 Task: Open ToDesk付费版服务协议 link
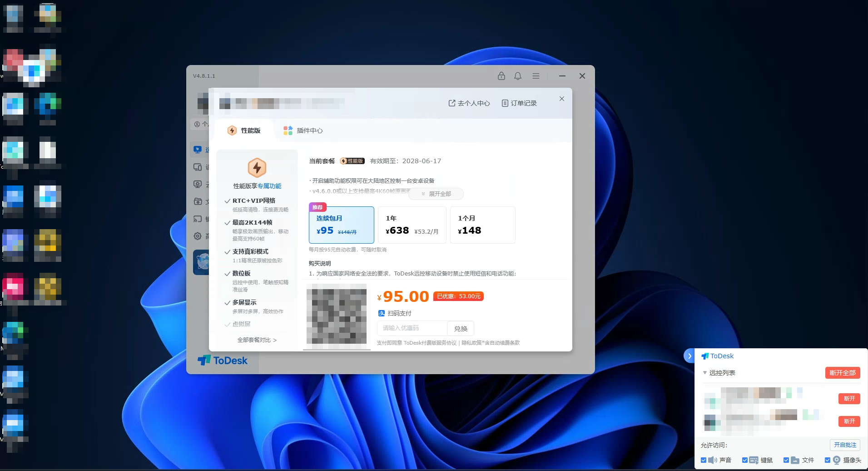click(430, 343)
